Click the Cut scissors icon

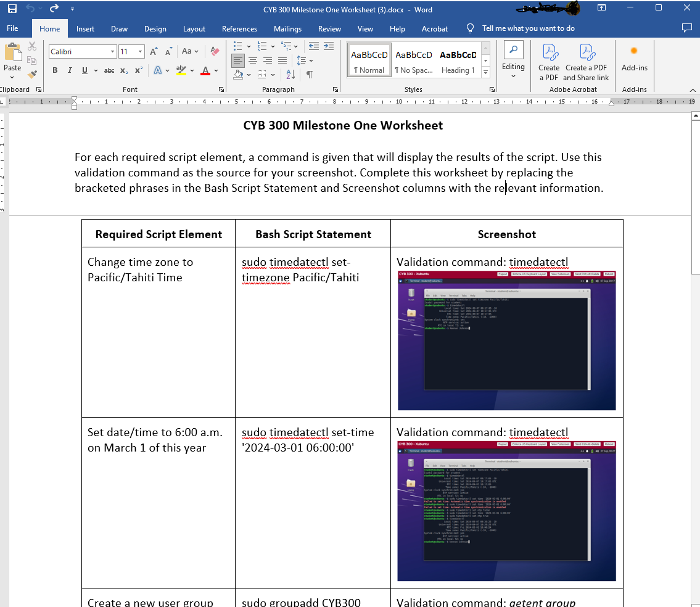(x=31, y=46)
